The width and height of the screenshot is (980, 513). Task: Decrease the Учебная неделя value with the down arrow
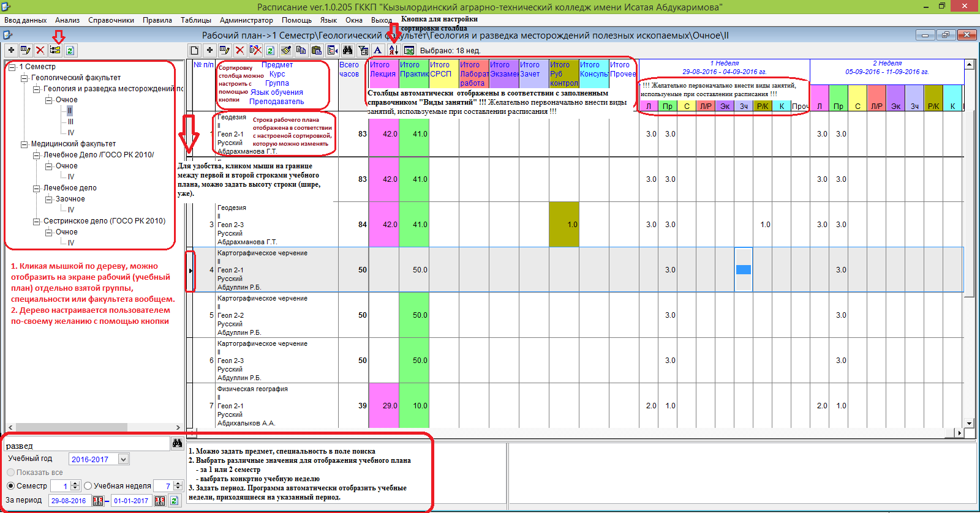click(x=178, y=489)
